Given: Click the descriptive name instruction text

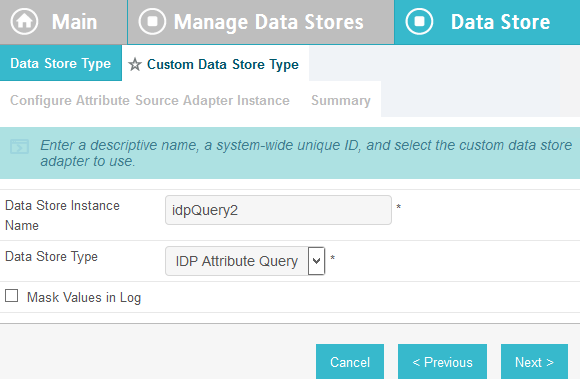Looking at the screenshot, I should click(x=306, y=153).
